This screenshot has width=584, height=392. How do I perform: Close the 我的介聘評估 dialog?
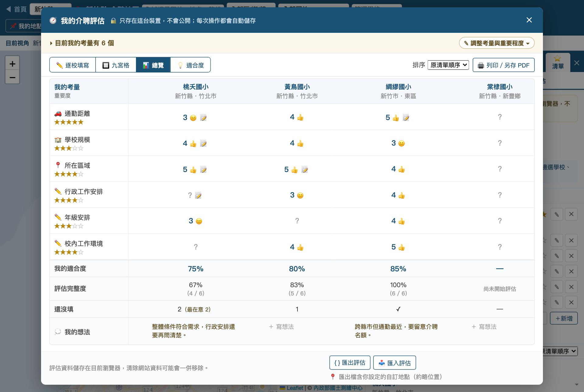tap(529, 20)
